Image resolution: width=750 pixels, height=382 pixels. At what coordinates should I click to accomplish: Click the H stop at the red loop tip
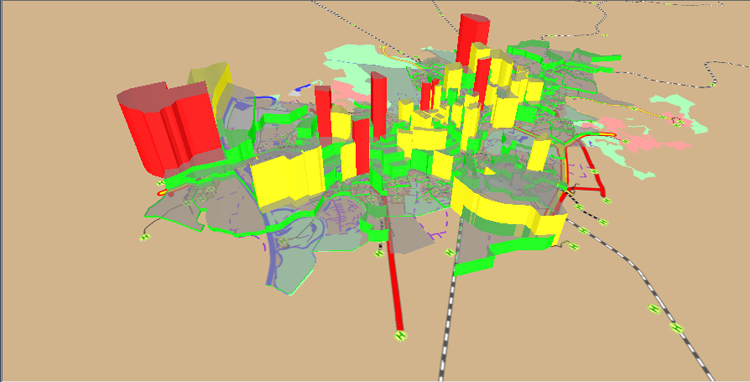tap(607, 201)
